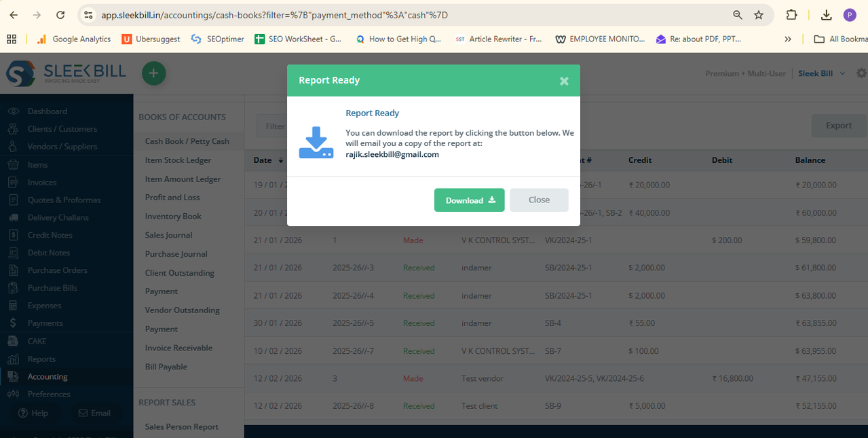Select Purchase Journal report

click(176, 254)
